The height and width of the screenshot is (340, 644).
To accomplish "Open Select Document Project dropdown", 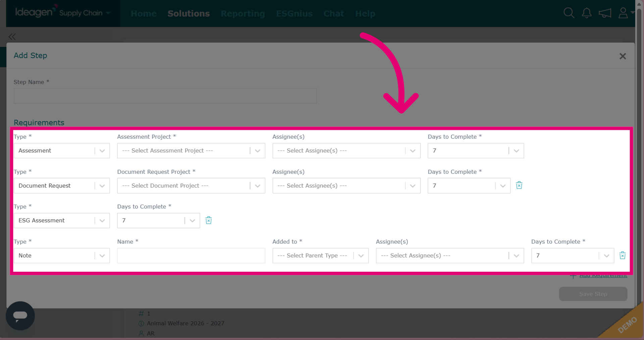I will [x=191, y=186].
